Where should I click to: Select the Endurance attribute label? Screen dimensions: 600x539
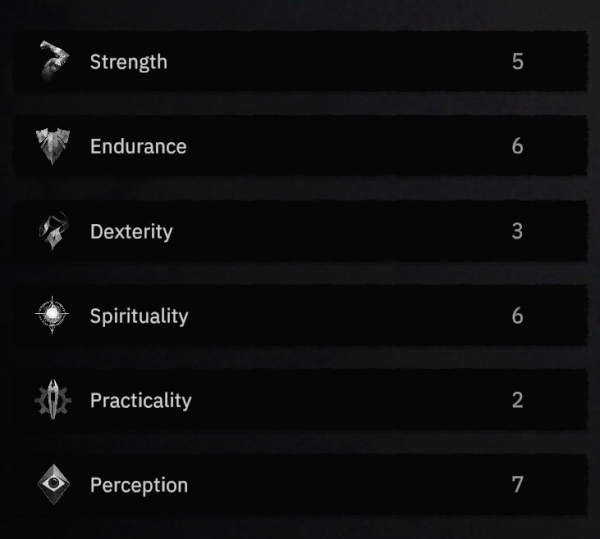[138, 147]
